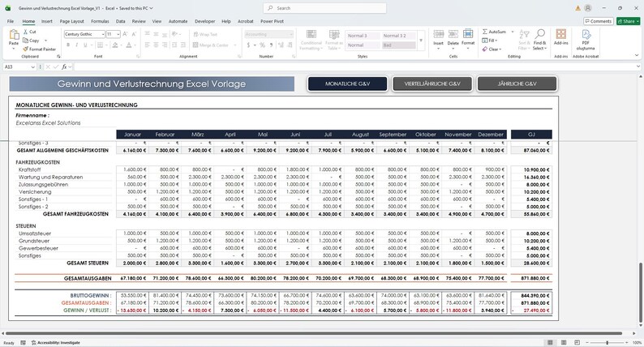644x347 pixels.
Task: Switch to Normal view in status bar
Action: click(x=550, y=342)
